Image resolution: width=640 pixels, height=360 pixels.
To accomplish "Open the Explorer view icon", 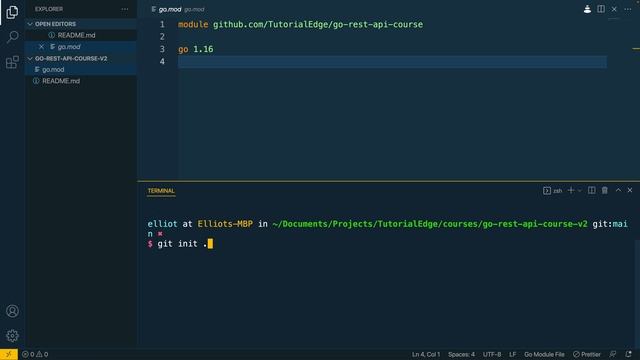I will 12,12.
